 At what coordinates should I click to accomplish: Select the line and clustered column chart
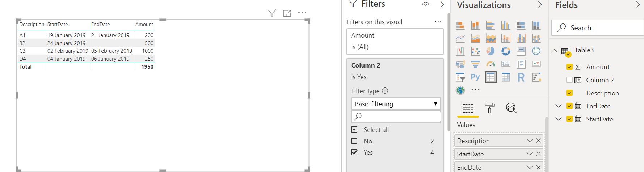(521, 38)
